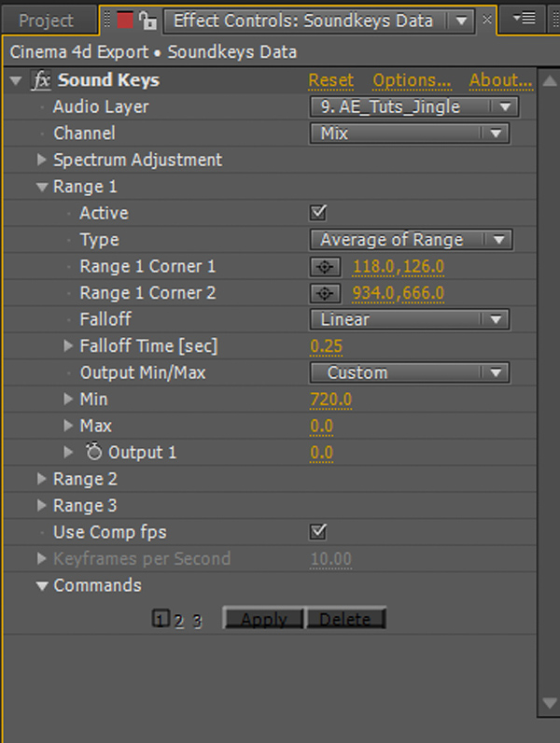Screen dimensions: 560x743
Task: Open the Effect Controls panel dropdown menu
Action: coord(460,21)
